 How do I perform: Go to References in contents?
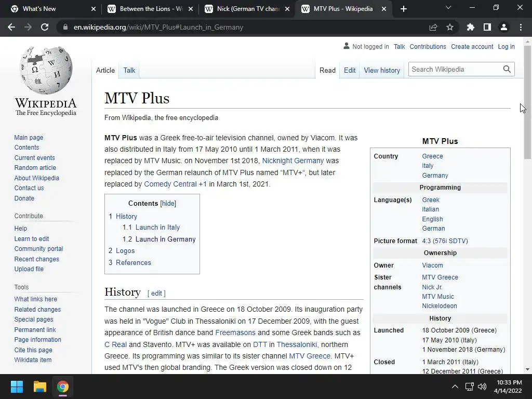134,262
